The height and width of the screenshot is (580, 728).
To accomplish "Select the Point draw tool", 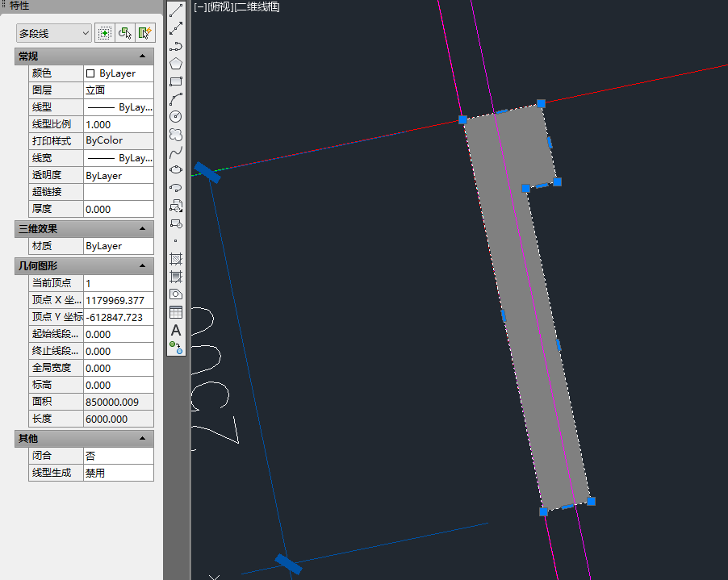I will pos(176,241).
